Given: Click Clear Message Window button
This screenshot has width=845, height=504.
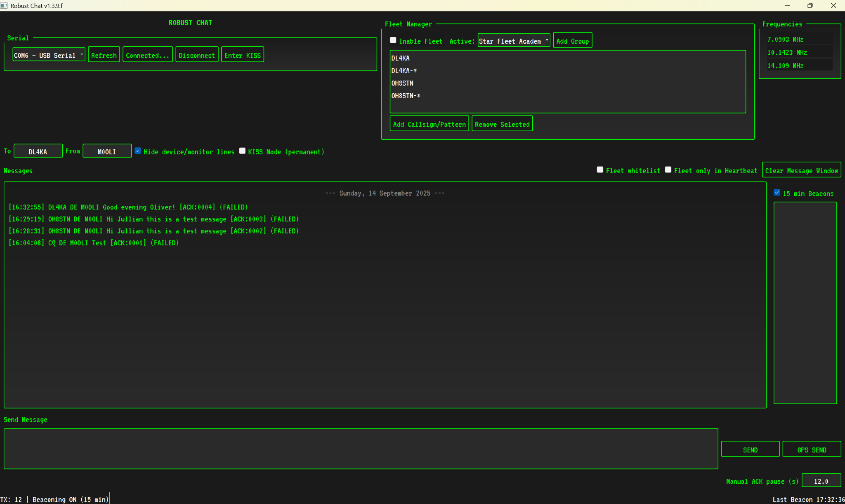Looking at the screenshot, I should (801, 170).
